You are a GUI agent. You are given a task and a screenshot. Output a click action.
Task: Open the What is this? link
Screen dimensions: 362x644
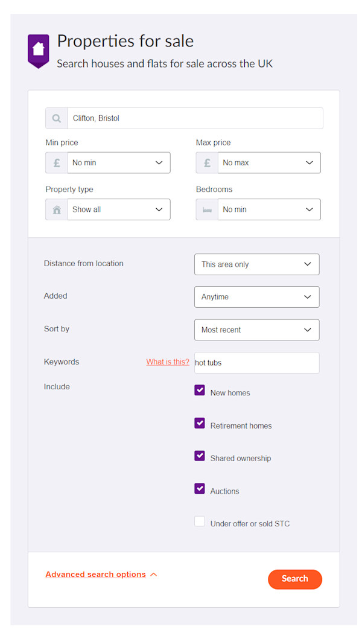pos(168,362)
